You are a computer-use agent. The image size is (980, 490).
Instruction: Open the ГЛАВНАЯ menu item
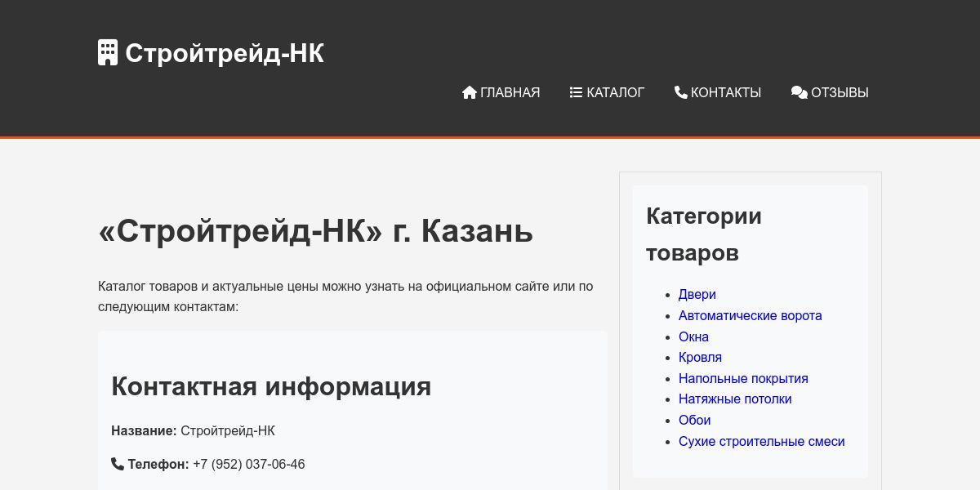click(x=501, y=92)
